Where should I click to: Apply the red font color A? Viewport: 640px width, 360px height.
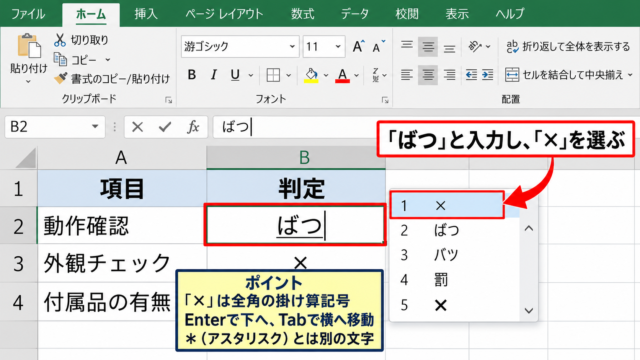coord(342,76)
